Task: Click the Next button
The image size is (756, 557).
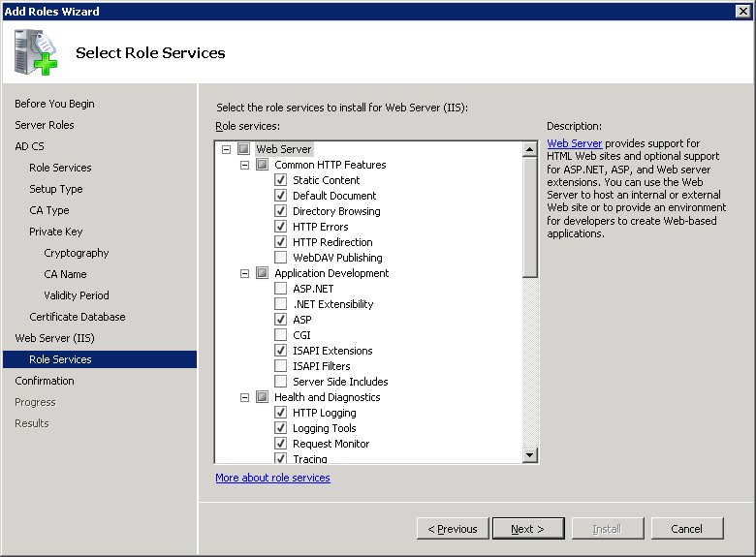Action: [x=527, y=529]
